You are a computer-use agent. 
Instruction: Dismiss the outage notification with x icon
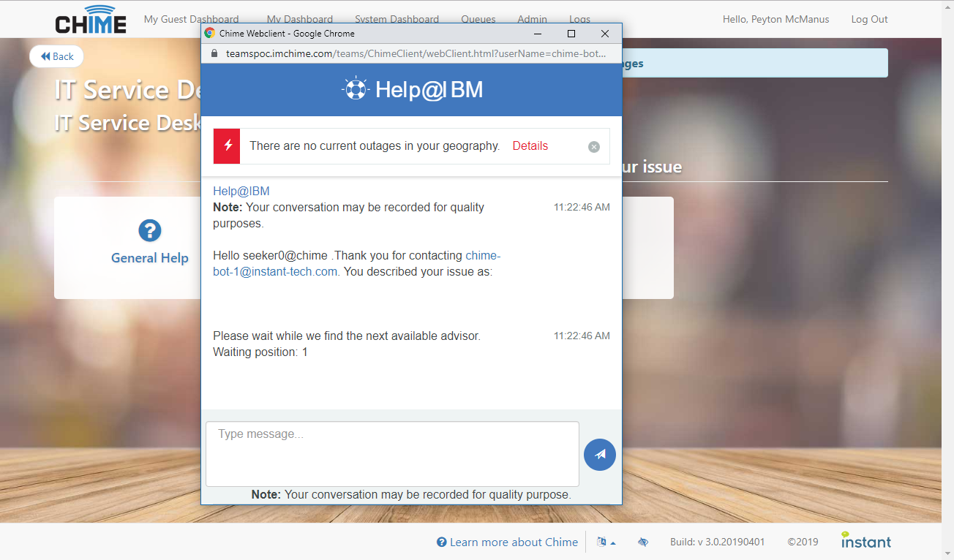[594, 147]
